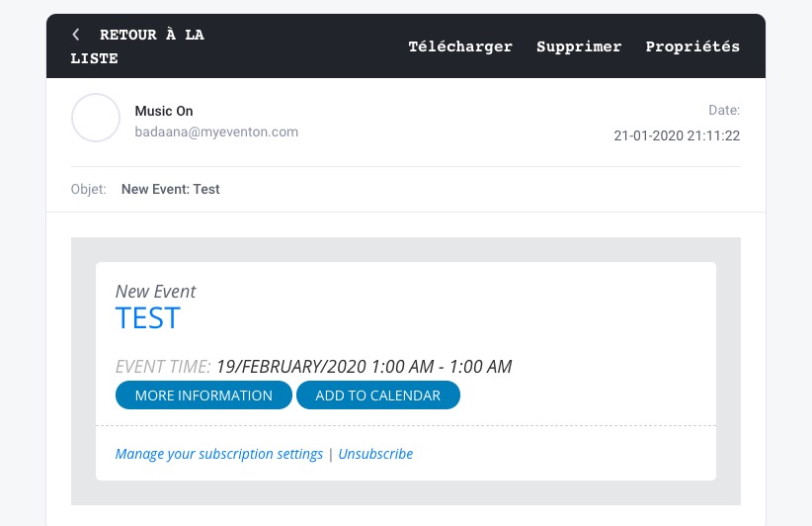Click the timestamp 21-01-2020 21:11:22

[677, 135]
